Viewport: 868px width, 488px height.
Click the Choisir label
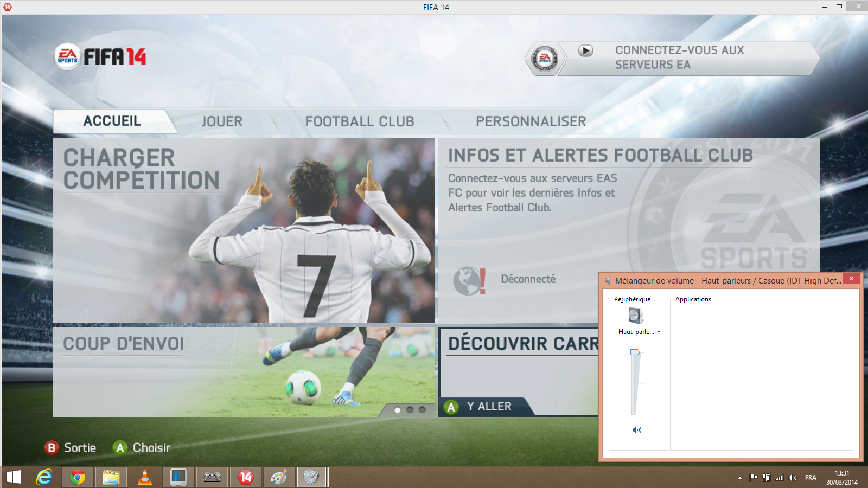click(x=151, y=448)
